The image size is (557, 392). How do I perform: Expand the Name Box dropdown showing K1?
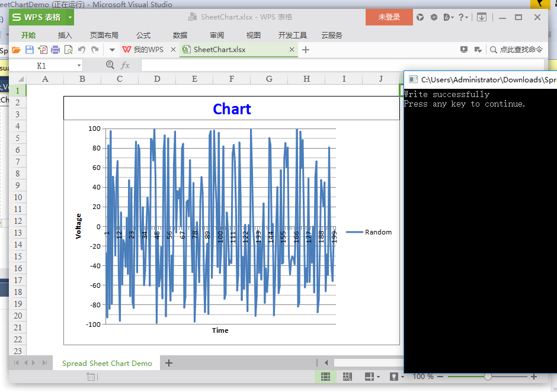(79, 66)
